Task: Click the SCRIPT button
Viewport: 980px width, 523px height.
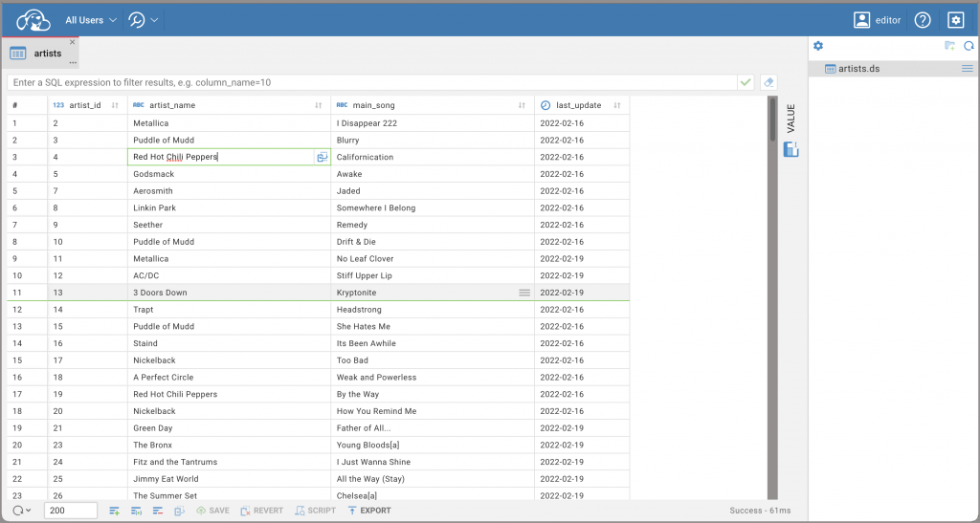Action: (x=316, y=511)
